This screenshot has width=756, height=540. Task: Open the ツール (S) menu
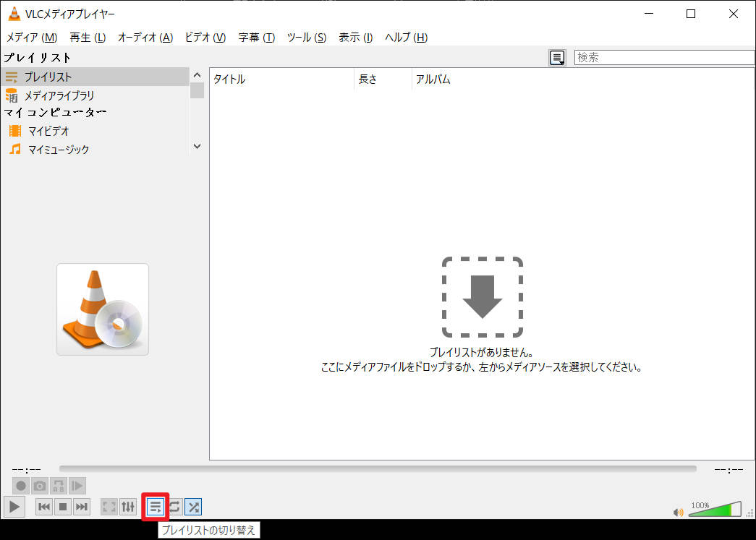307,37
